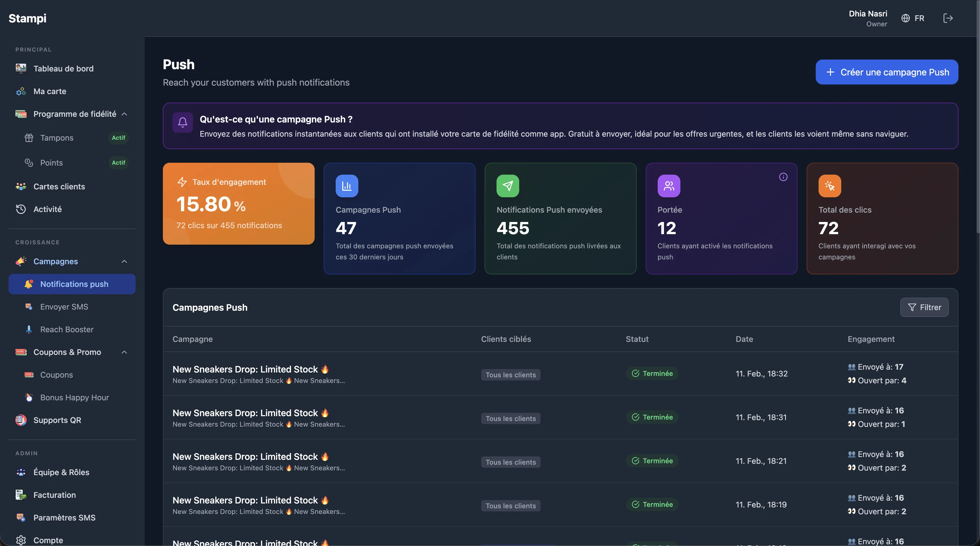980x546 pixels.
Task: Open Compte via the gear icon
Action: [21, 540]
